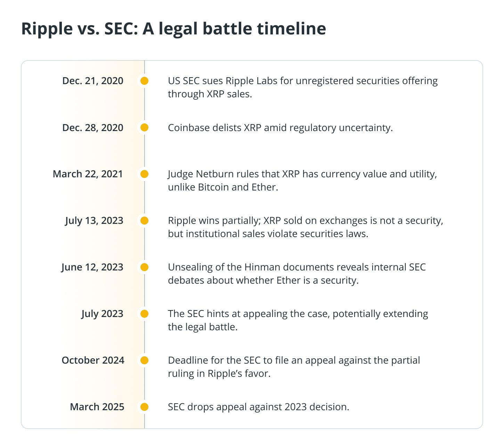Click the SEC appeal deadline description
504x446 pixels.
294,367
